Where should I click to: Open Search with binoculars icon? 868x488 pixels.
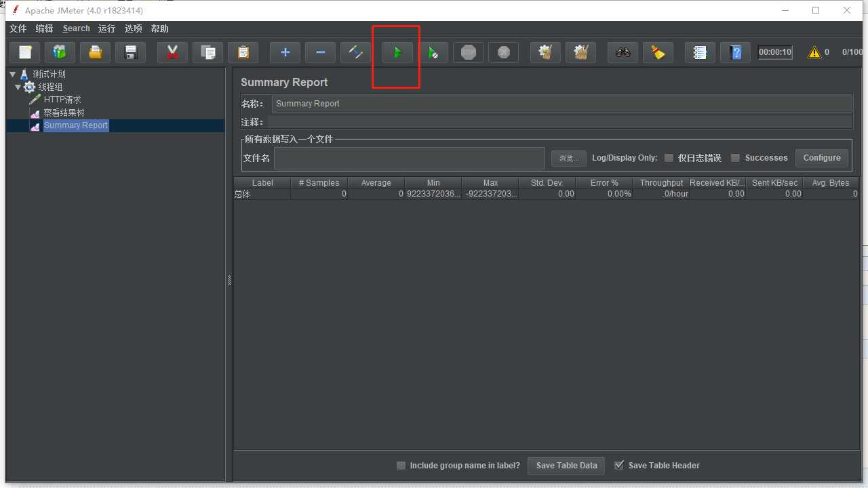623,52
